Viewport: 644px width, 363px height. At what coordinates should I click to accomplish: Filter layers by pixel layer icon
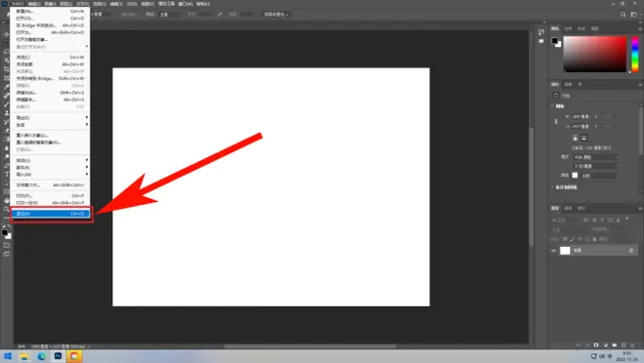click(585, 220)
